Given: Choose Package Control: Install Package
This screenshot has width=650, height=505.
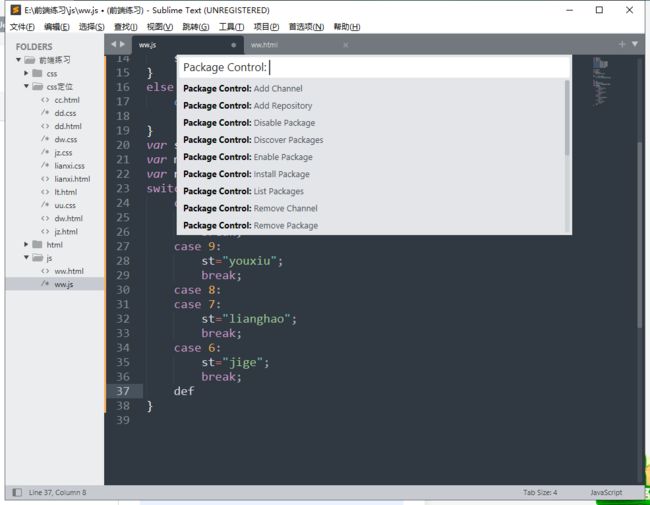Looking at the screenshot, I should (x=371, y=174).
